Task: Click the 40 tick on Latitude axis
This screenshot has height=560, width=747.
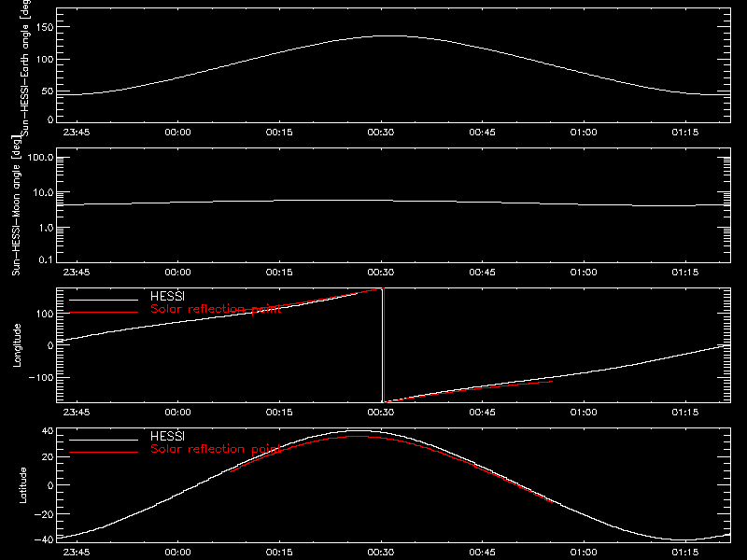Action: 48,431
